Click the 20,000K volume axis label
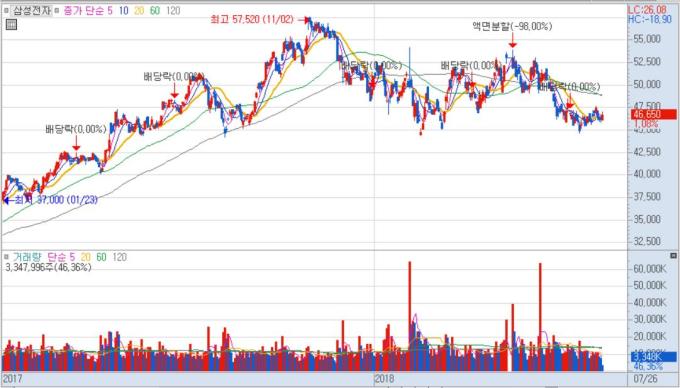This screenshot has height=388, width=680. pyautogui.click(x=650, y=336)
